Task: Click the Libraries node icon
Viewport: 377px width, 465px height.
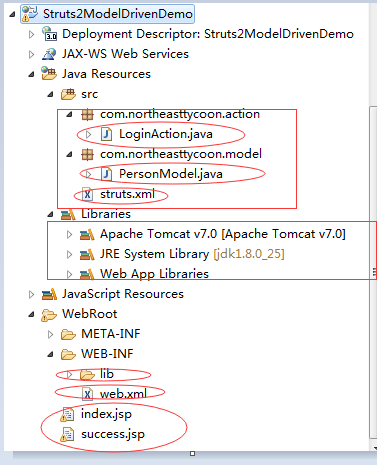Action: pyautogui.click(x=68, y=214)
